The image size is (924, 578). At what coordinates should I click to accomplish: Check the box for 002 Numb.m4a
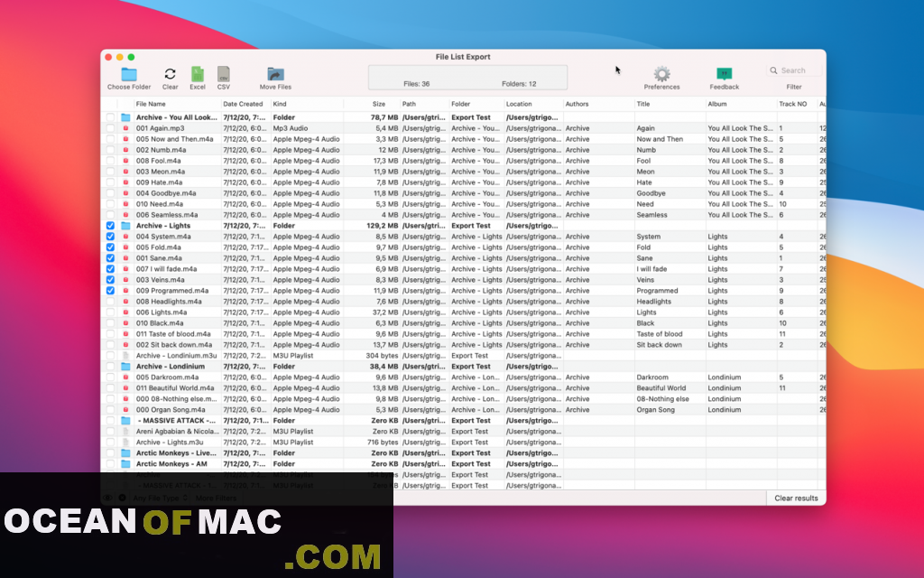(x=110, y=150)
